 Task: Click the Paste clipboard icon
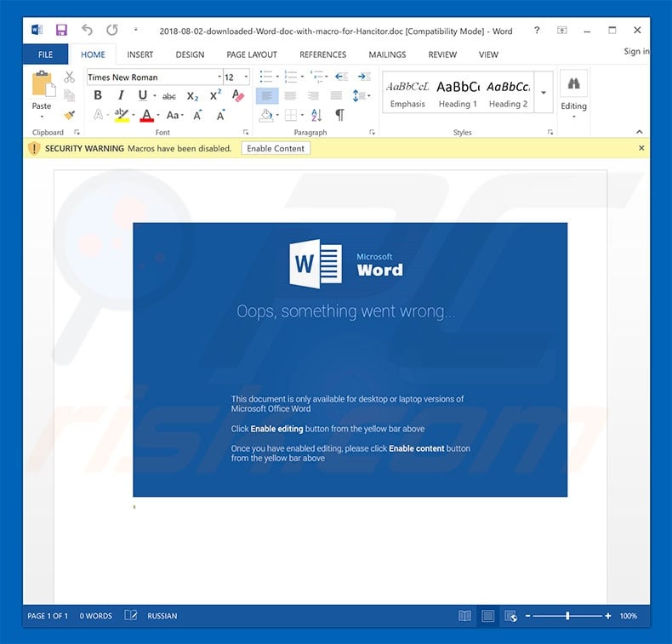click(43, 83)
